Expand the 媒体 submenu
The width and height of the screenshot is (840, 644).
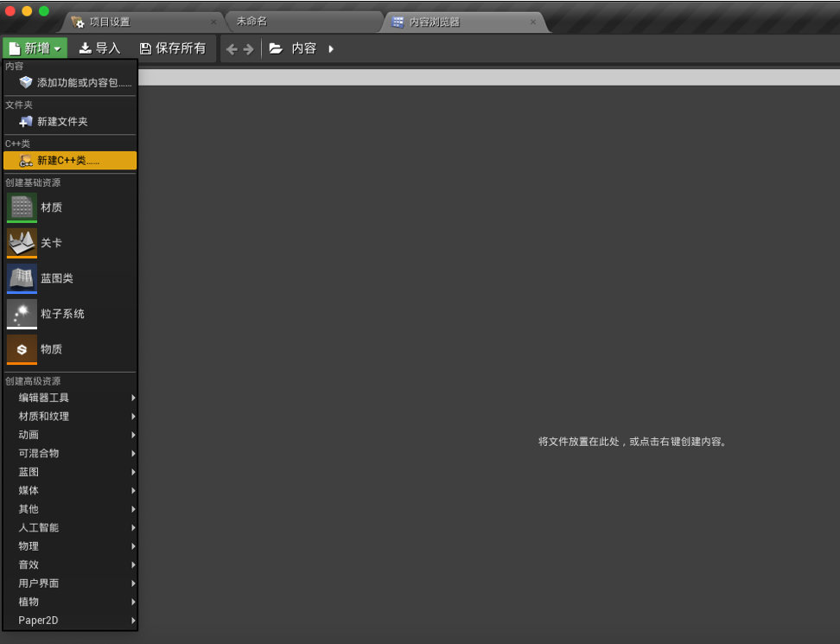pos(70,490)
